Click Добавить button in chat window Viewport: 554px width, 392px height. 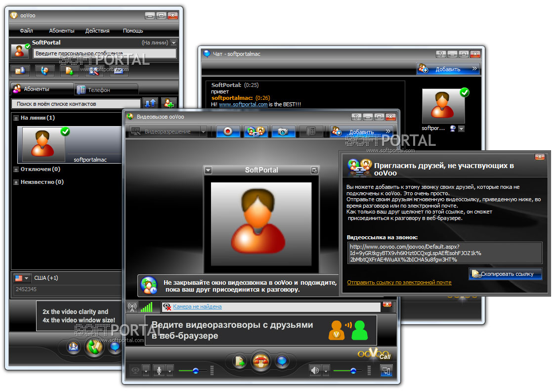click(x=448, y=69)
